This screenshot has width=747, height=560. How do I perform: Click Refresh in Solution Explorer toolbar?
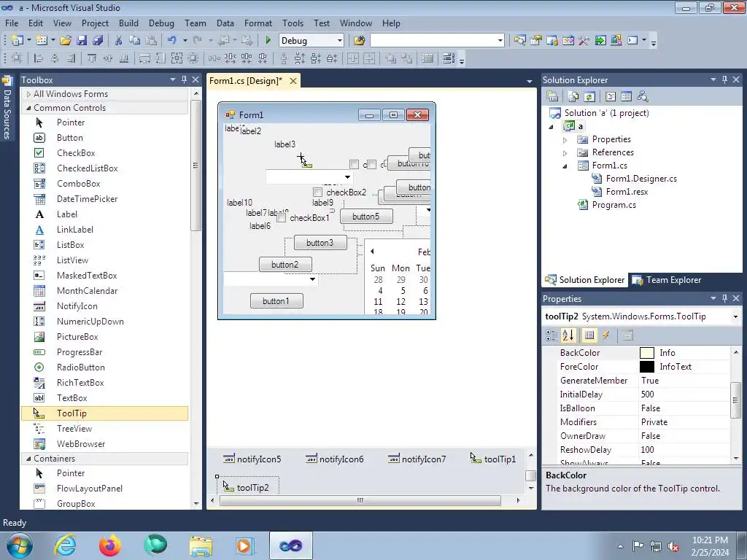(589, 97)
